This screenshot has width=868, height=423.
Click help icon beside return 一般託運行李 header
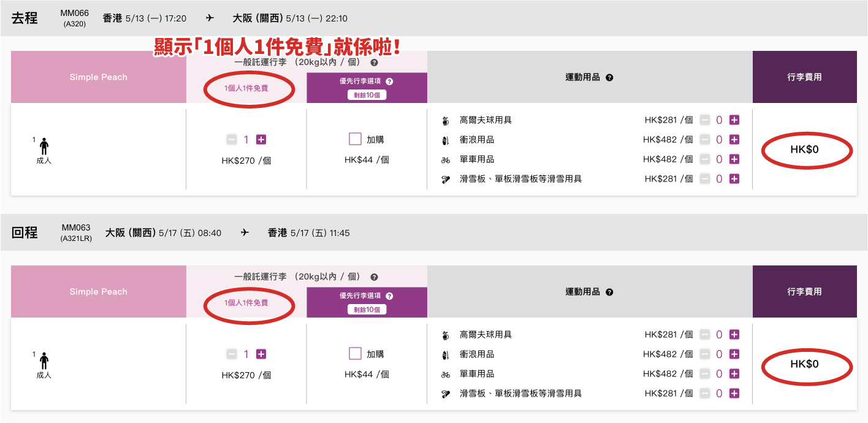pos(374,277)
